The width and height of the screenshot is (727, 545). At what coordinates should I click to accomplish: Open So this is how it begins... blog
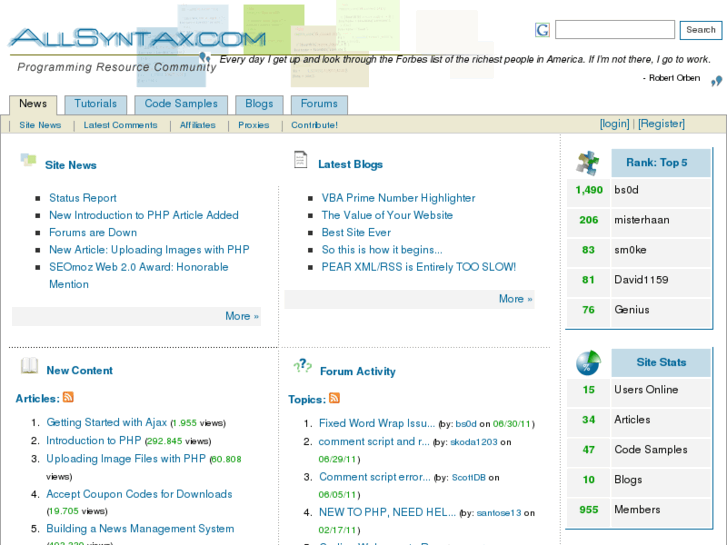coord(382,250)
